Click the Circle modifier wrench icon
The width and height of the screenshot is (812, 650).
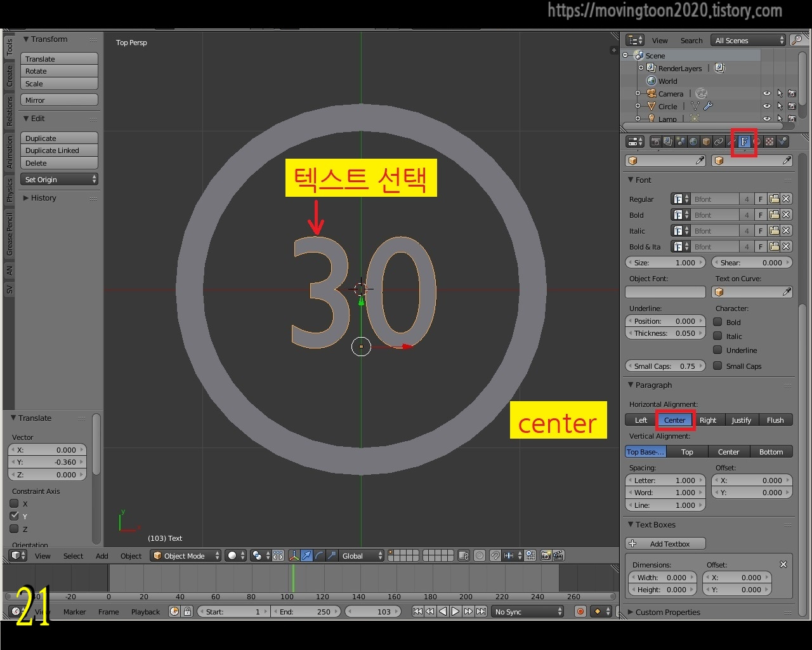pyautogui.click(x=709, y=106)
